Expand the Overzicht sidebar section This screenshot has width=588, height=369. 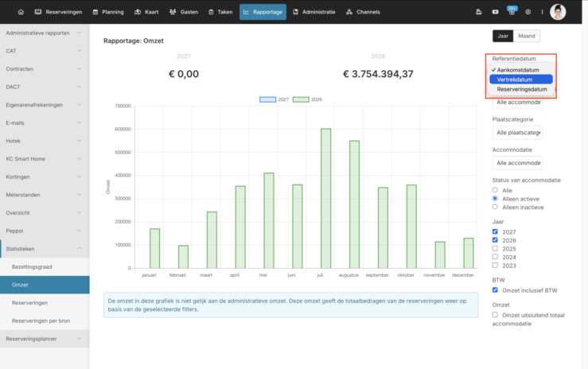click(x=45, y=213)
